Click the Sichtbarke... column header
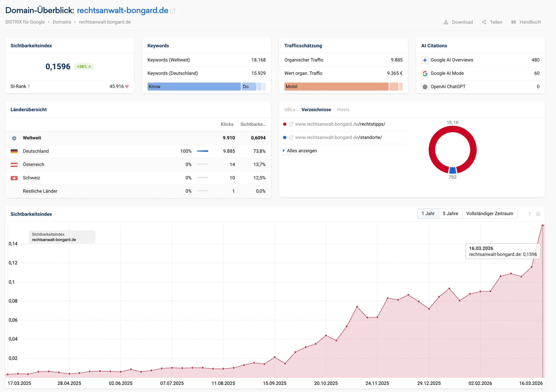 coord(253,124)
